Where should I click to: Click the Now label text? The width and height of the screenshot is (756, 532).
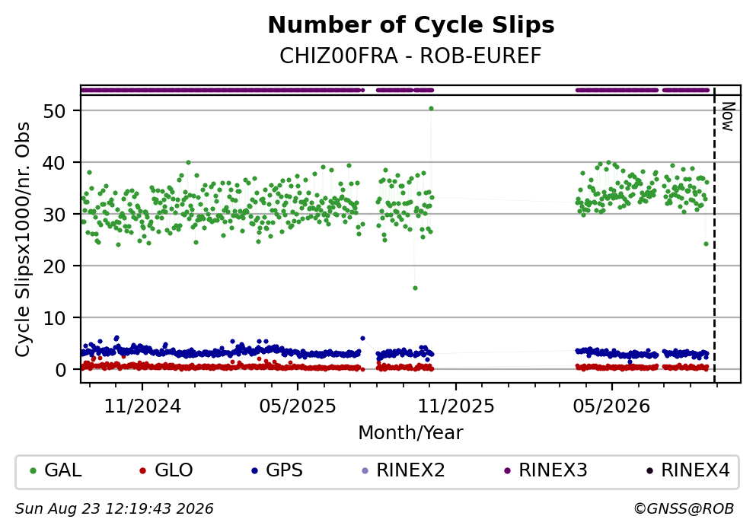click(x=728, y=116)
